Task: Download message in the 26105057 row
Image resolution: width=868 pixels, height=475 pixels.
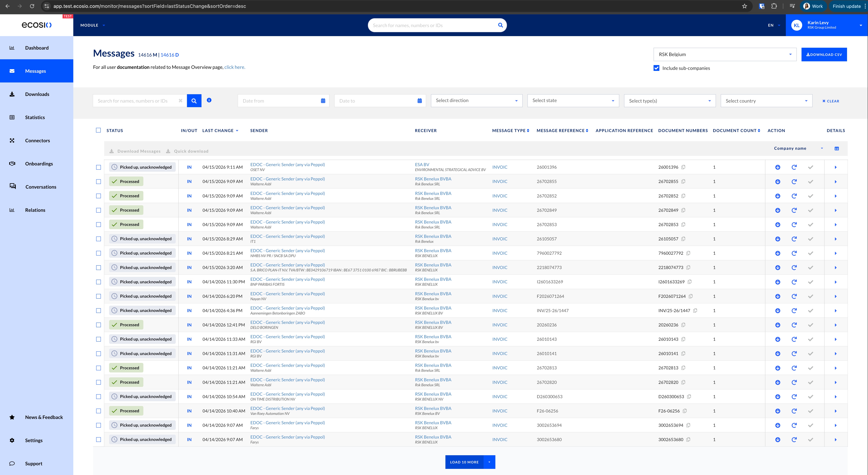Action: [x=778, y=239]
